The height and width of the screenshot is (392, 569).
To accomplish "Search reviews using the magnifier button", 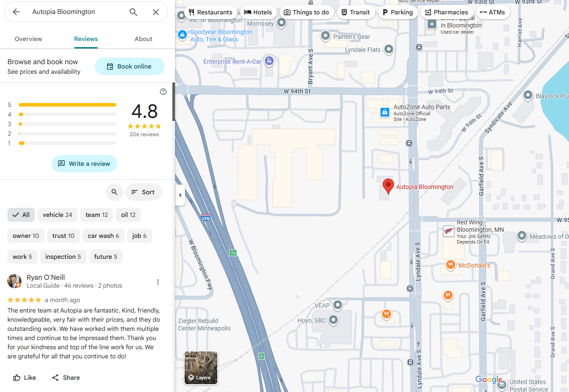I will coord(114,192).
